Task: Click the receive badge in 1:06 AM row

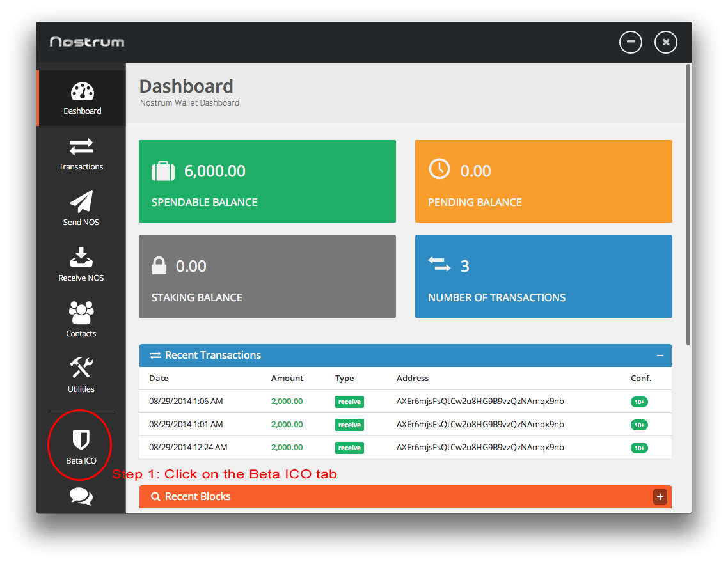Action: pos(350,402)
